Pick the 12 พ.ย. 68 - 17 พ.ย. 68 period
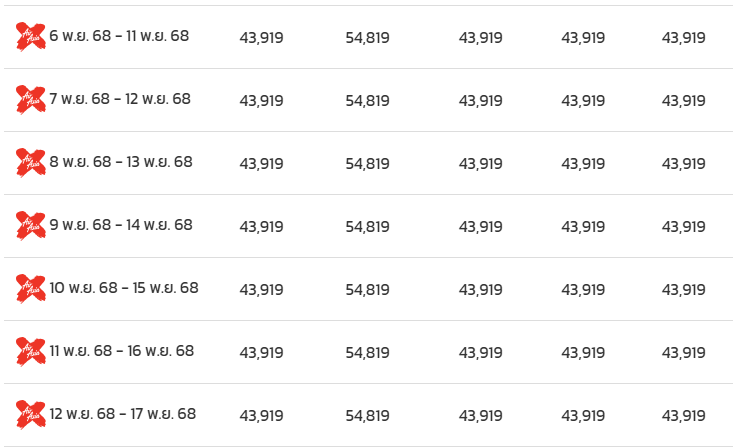Image resolution: width=733 pixels, height=447 pixels. click(123, 414)
